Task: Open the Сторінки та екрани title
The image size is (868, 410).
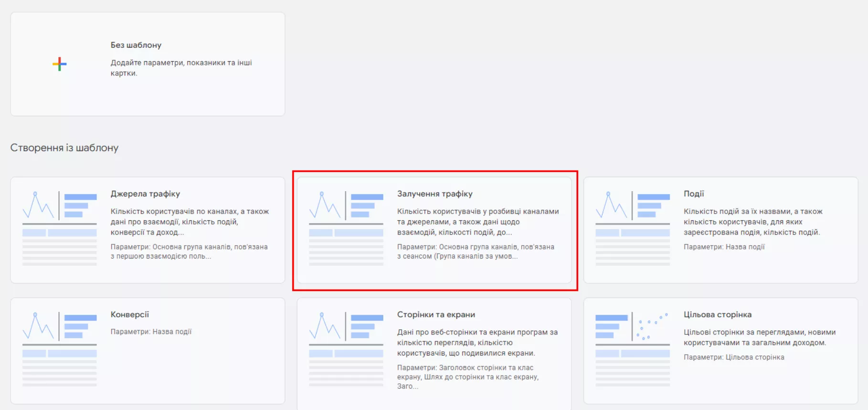Action: point(436,314)
